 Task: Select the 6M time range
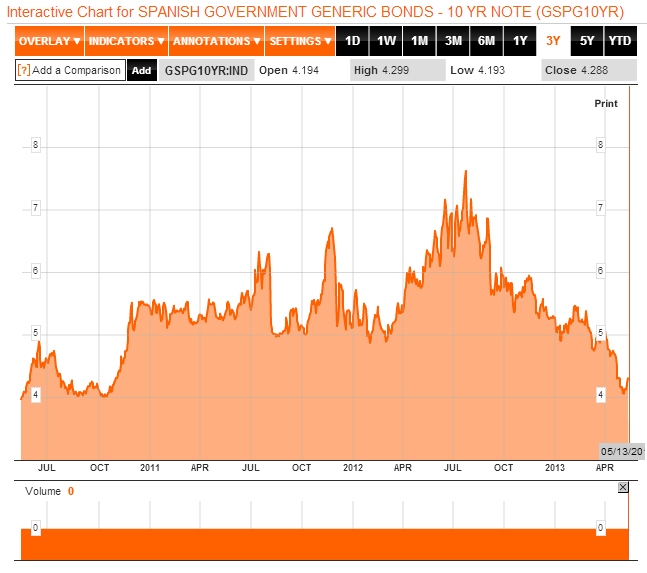487,41
